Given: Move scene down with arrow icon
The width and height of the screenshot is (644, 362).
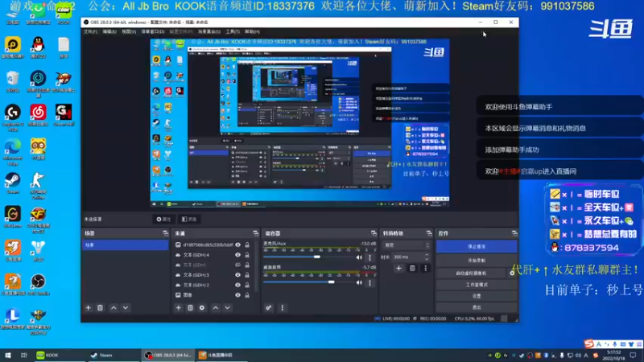Looking at the screenshot, I should point(126,307).
